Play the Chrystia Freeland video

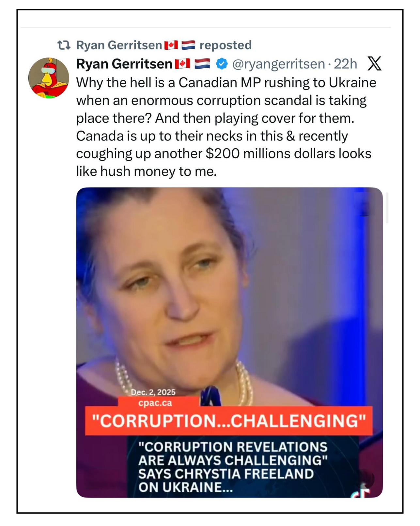coord(229,342)
